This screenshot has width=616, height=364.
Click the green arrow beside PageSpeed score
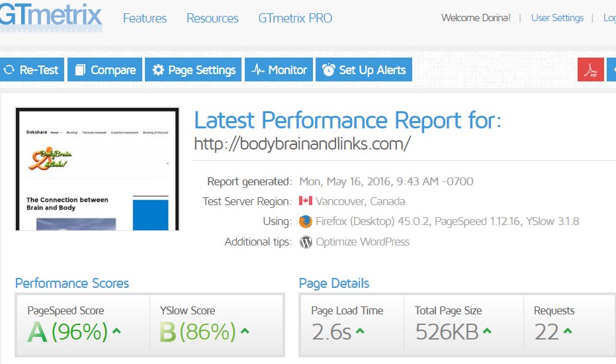click(x=116, y=331)
